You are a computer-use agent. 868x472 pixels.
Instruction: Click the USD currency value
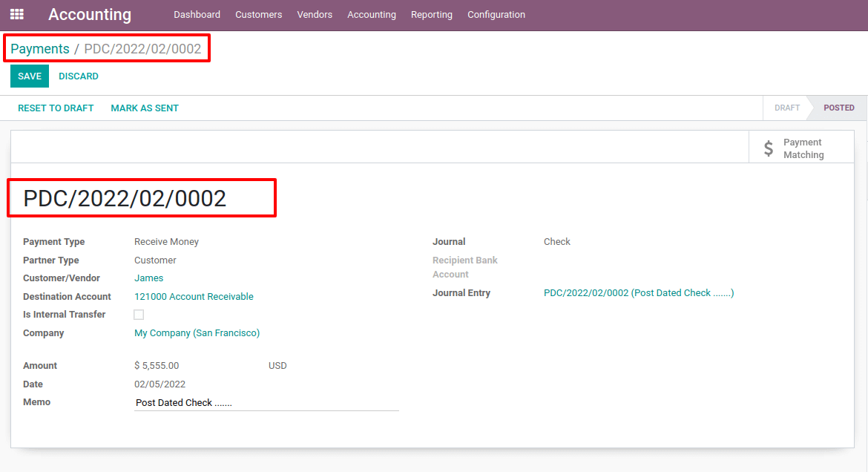[x=278, y=366]
